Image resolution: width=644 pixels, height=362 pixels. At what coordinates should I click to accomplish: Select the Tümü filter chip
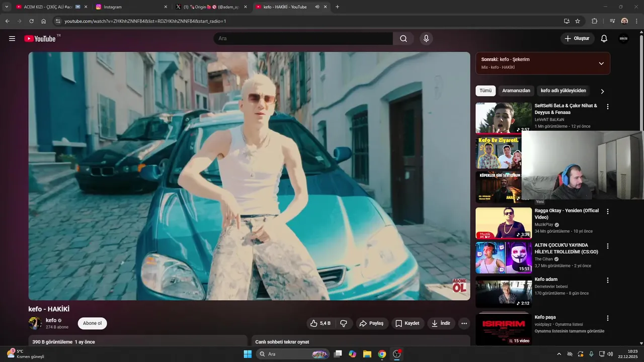(x=486, y=91)
